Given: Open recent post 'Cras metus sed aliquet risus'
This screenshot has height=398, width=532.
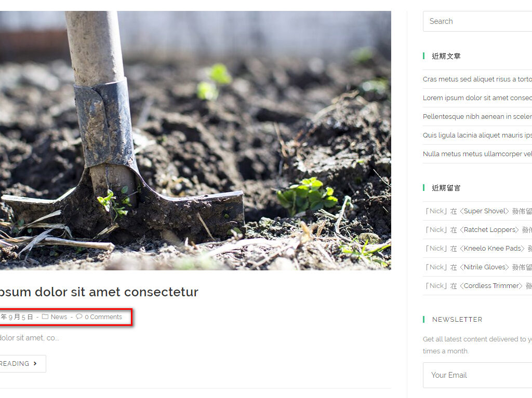Looking at the screenshot, I should point(477,79).
